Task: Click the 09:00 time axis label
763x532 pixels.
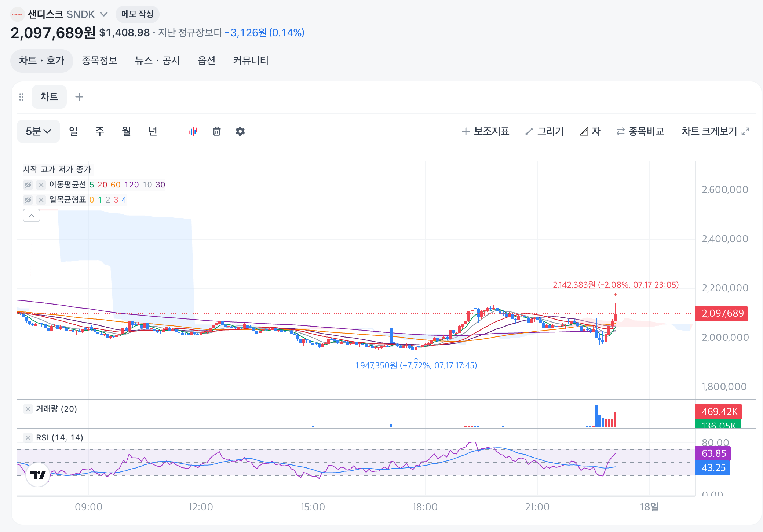Action: pyautogui.click(x=89, y=507)
